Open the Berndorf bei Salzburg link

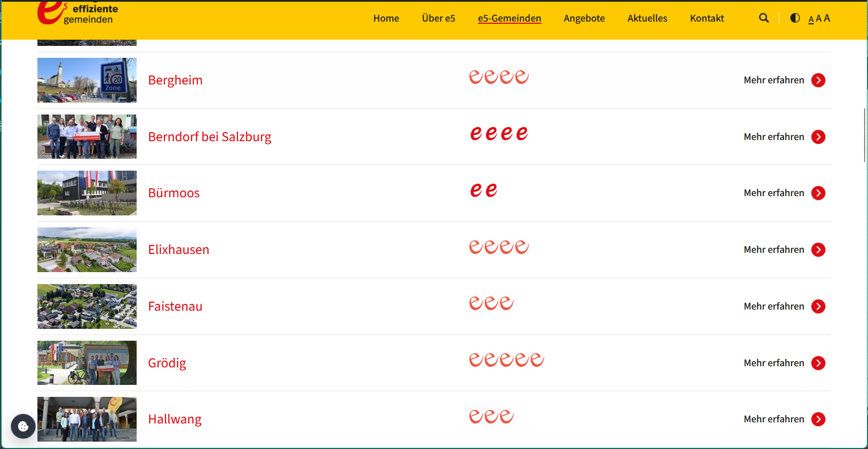click(209, 137)
